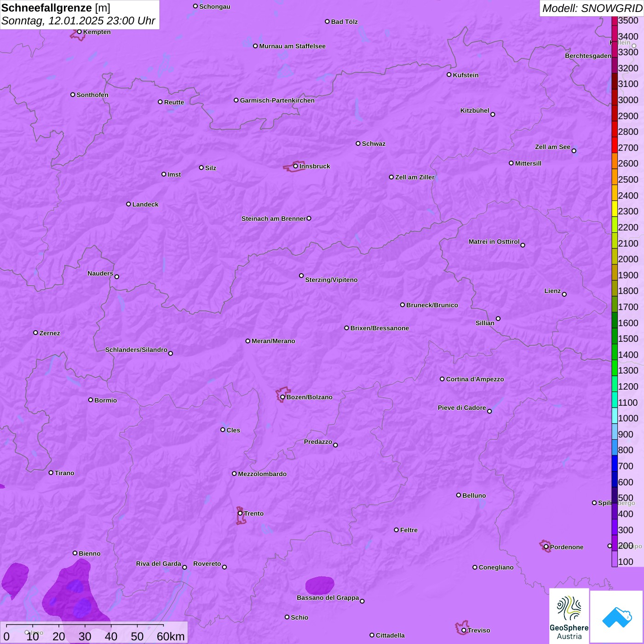The image size is (644, 644).
Task: Click the 'Cittadella' label
Action: pyautogui.click(x=391, y=635)
